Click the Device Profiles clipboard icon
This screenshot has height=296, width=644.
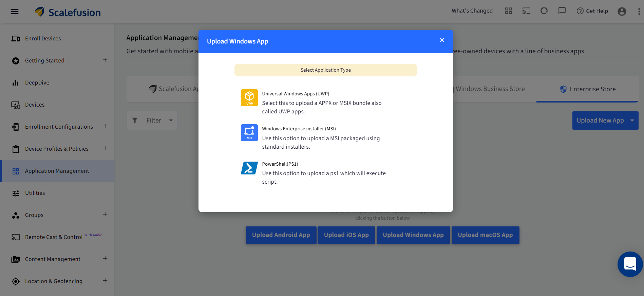tap(16, 149)
